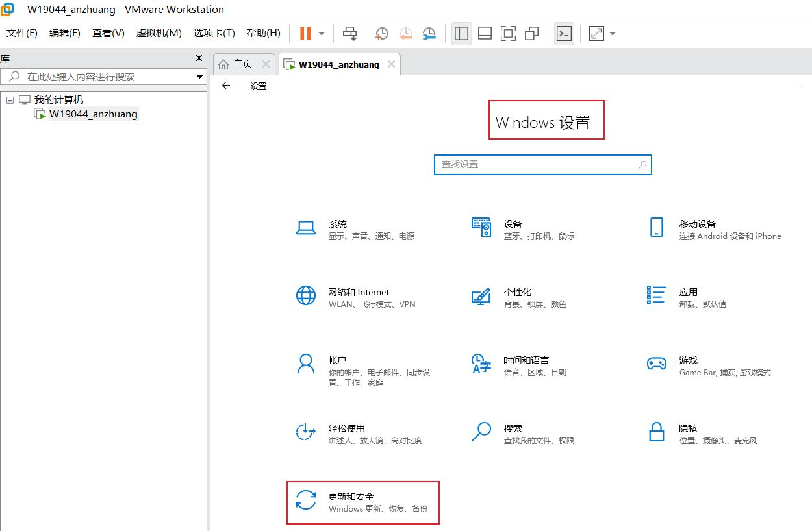The image size is (812, 531).
Task: Collapse the 我的计算机 tree node
Action: point(10,100)
